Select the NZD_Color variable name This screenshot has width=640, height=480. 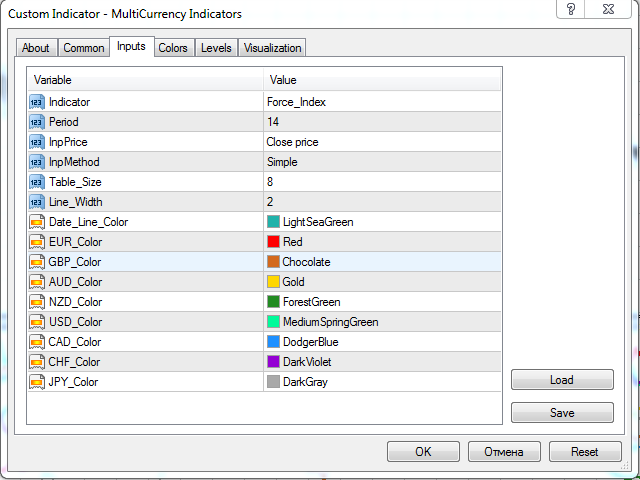pyautogui.click(x=76, y=302)
